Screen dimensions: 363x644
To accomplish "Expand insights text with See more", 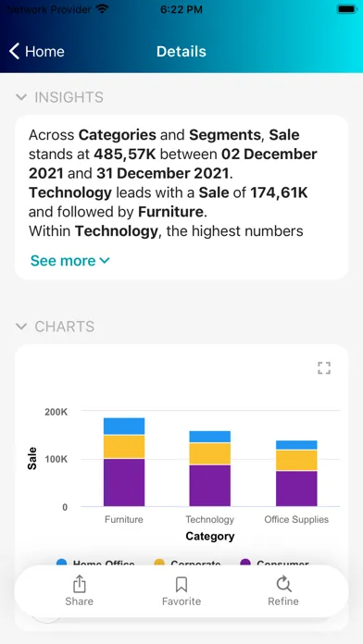I will 69,260.
